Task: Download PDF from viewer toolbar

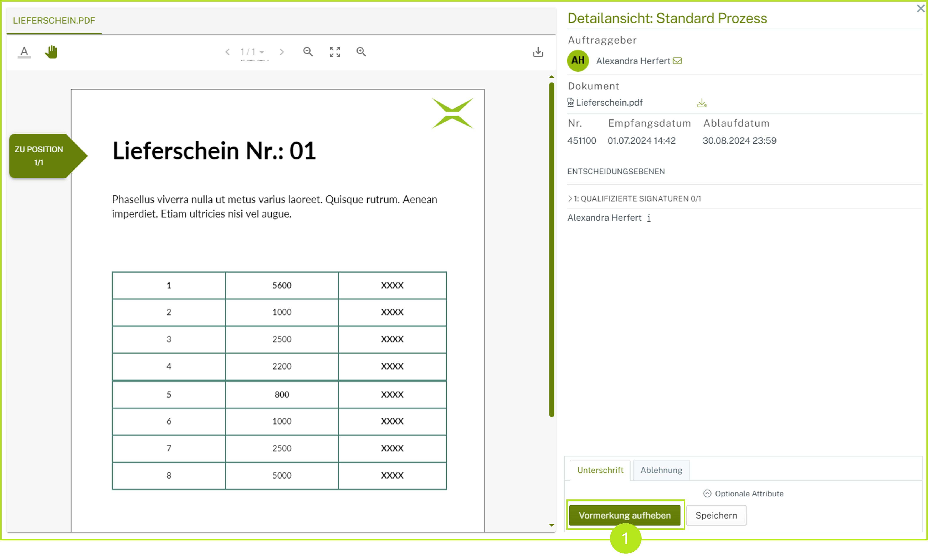Action: (x=538, y=51)
